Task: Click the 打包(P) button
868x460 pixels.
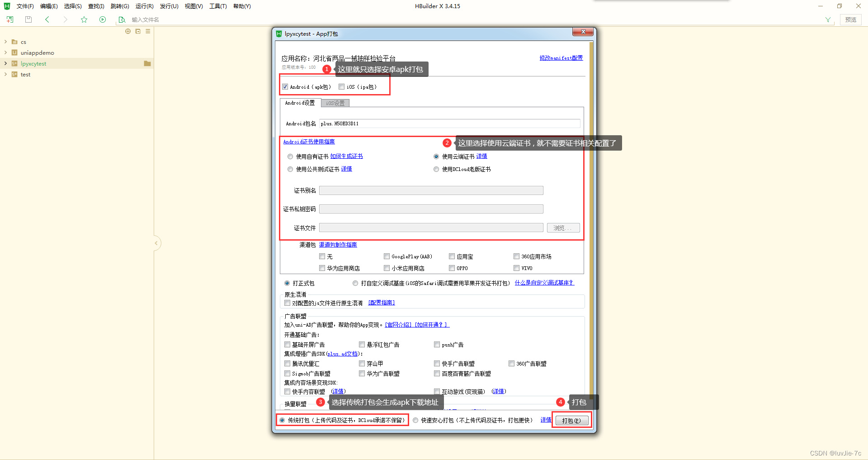Action: pyautogui.click(x=571, y=420)
